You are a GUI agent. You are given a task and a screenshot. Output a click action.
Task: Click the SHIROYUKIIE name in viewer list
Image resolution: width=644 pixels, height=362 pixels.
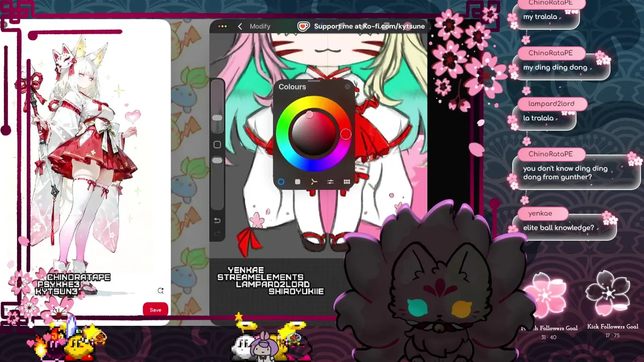coord(296,291)
